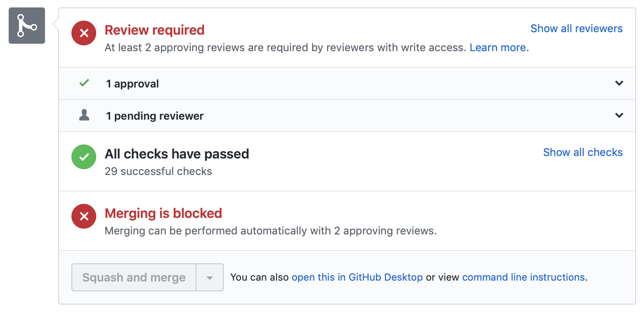Click the red X icon beside Review required
This screenshot has width=644, height=312.
click(84, 33)
